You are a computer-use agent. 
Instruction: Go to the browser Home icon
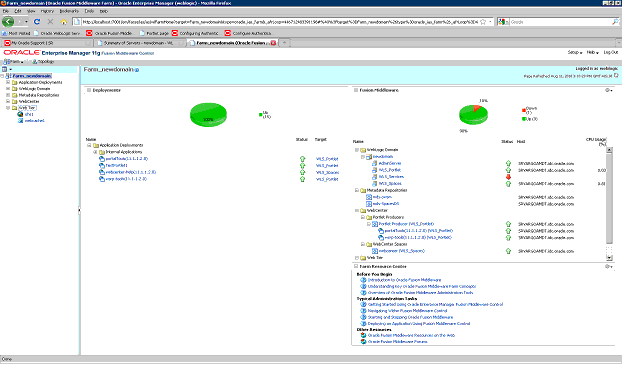(x=63, y=22)
